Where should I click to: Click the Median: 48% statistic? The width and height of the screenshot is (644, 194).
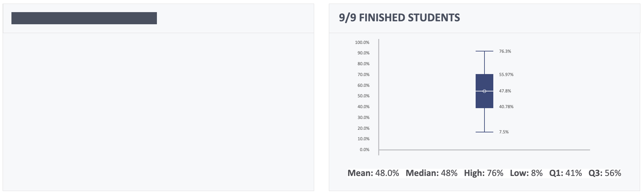click(x=432, y=173)
